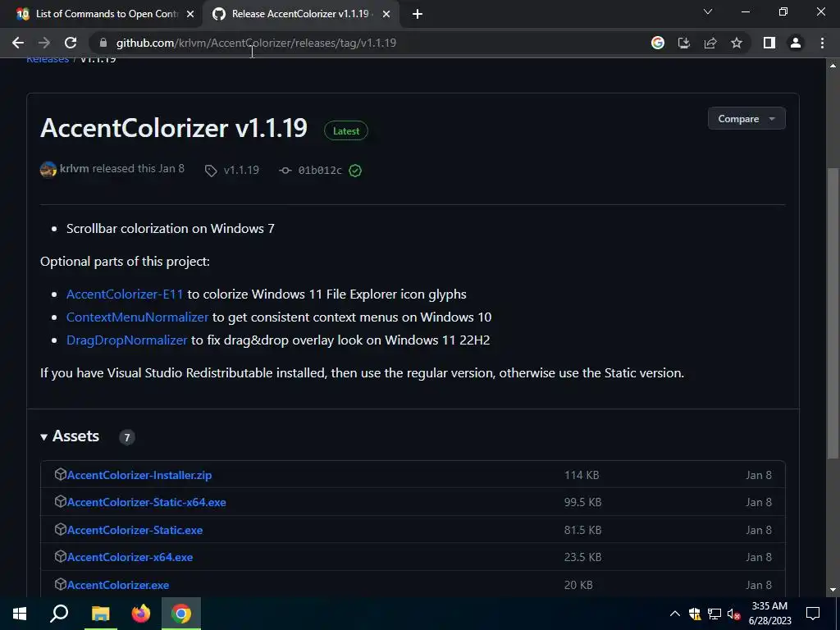
Task: Close the AccentColorizer release tab
Action: (386, 15)
